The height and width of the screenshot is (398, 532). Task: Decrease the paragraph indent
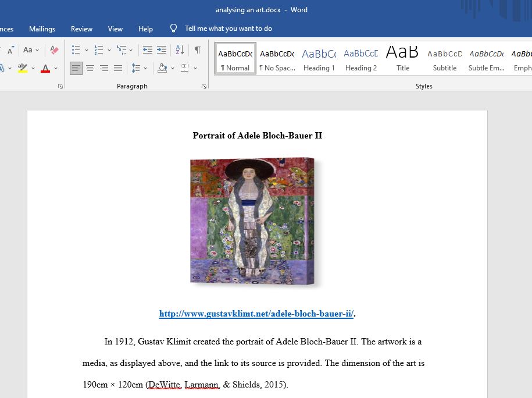[148, 50]
